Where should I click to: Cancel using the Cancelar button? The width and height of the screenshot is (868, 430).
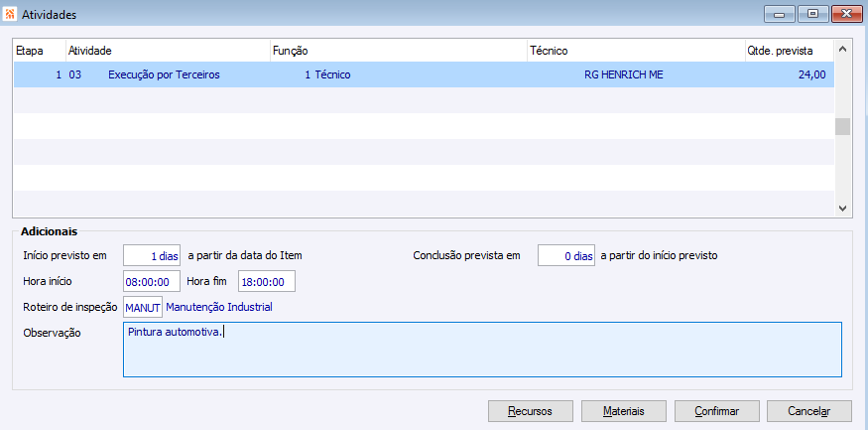click(x=809, y=412)
